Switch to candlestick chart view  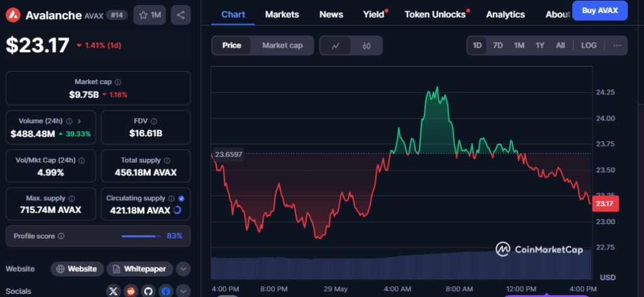click(367, 46)
